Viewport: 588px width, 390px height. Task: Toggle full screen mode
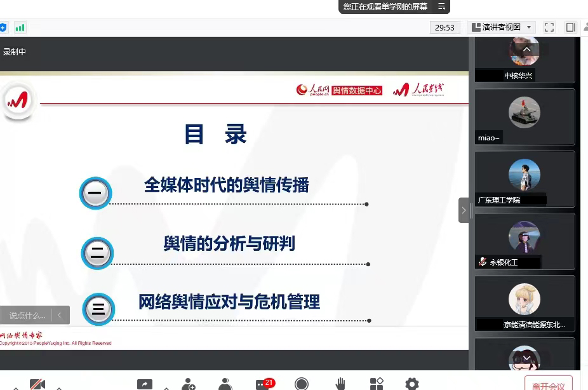[549, 27]
